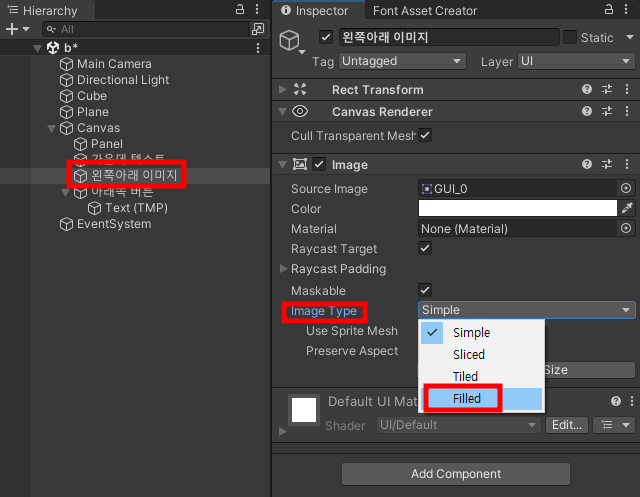Click the object name field 왼쪽아래 이미지

(x=449, y=37)
